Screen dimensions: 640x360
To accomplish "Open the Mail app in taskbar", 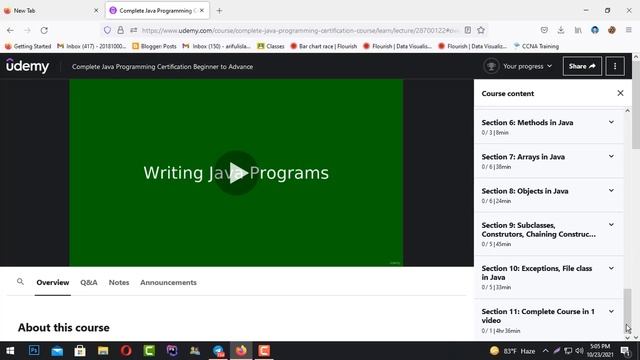I will tap(57, 351).
